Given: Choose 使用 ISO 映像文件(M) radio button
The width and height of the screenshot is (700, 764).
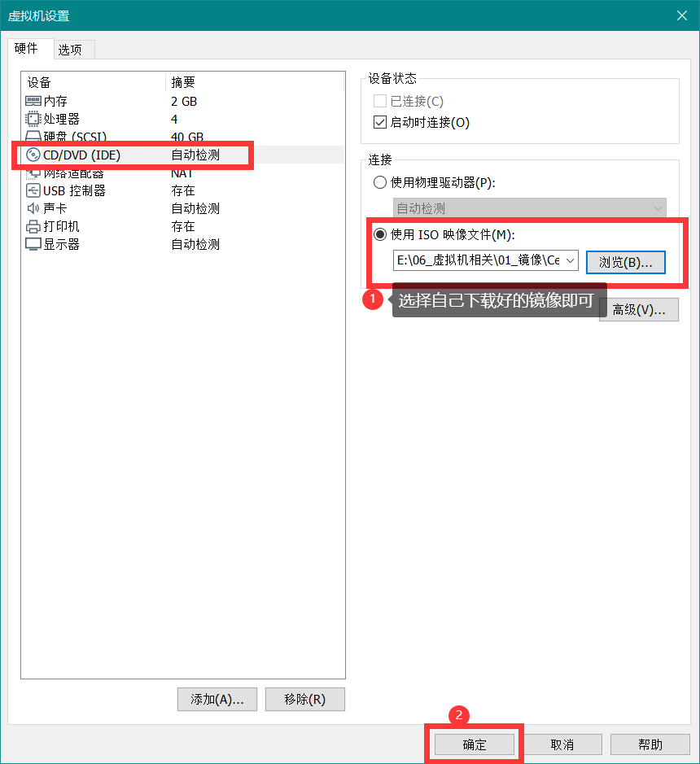Looking at the screenshot, I should 380,234.
